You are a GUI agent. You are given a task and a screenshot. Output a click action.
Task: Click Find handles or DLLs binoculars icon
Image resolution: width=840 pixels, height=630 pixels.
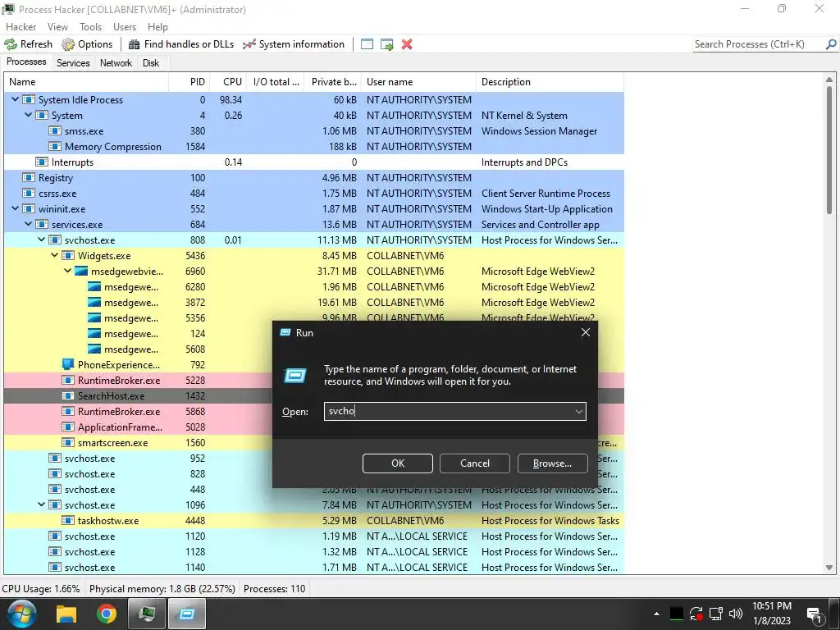(x=134, y=44)
